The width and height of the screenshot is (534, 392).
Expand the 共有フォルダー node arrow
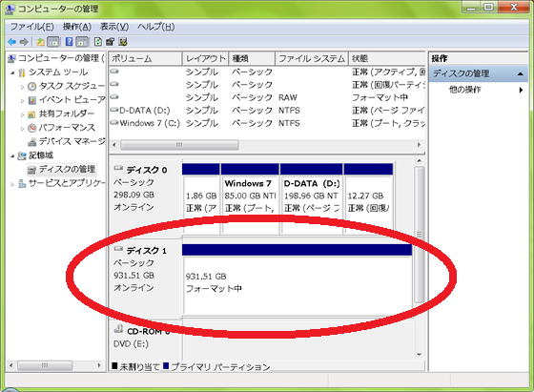coord(23,114)
